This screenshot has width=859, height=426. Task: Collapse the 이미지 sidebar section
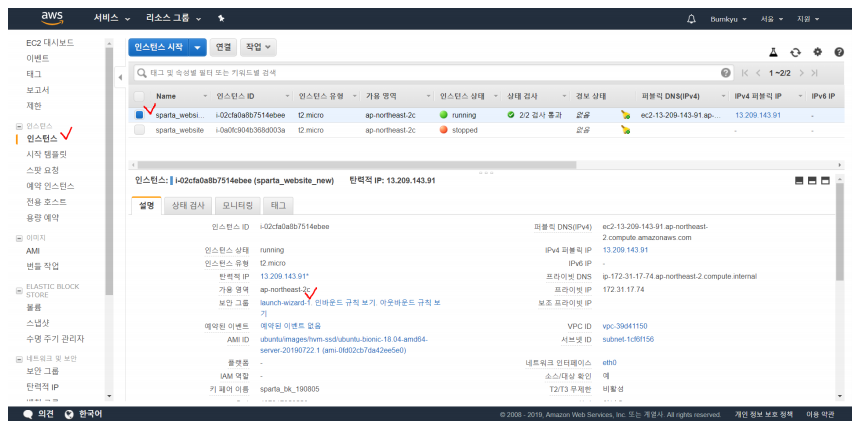[x=20, y=238]
